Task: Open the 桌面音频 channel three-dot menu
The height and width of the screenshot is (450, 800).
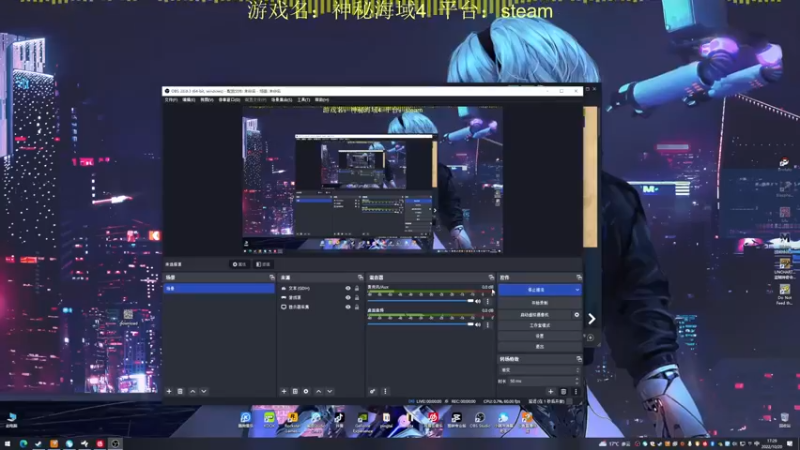Action: pos(488,324)
